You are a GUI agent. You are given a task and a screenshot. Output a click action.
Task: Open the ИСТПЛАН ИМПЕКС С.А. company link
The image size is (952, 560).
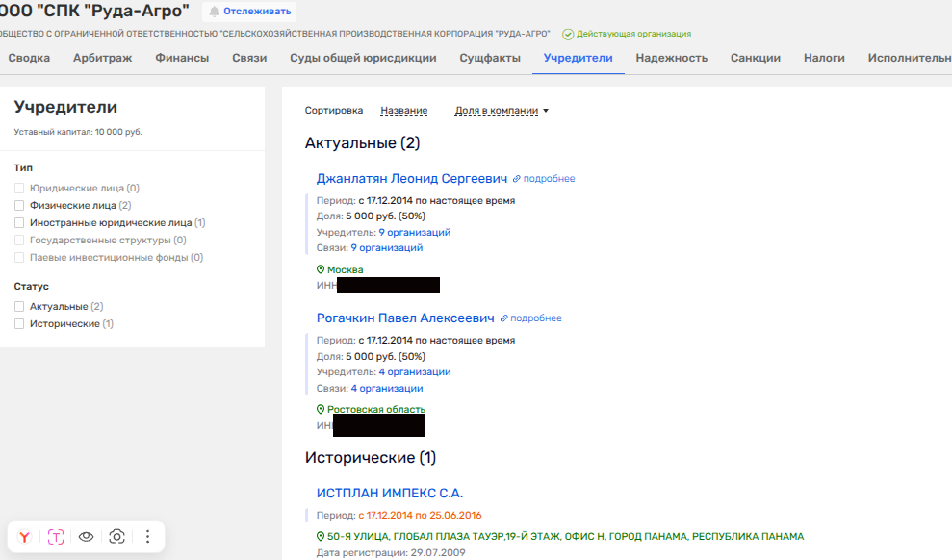(390, 494)
